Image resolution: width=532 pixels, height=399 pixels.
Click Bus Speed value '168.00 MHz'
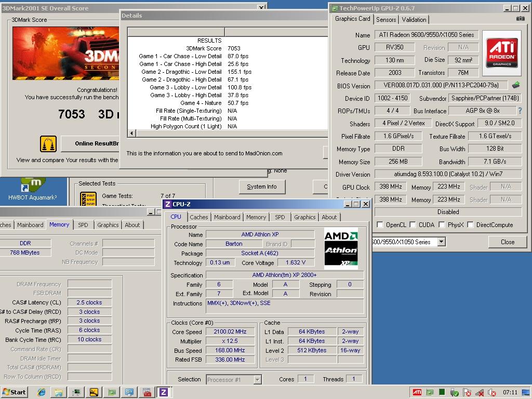(230, 350)
